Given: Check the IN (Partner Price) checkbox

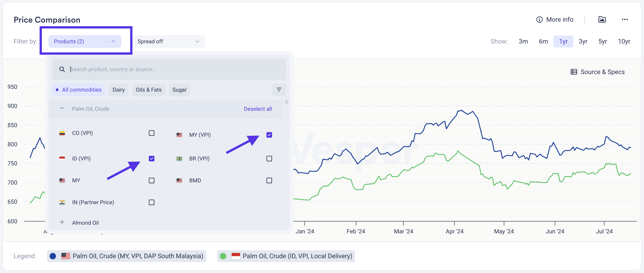Looking at the screenshot, I should point(152,202).
